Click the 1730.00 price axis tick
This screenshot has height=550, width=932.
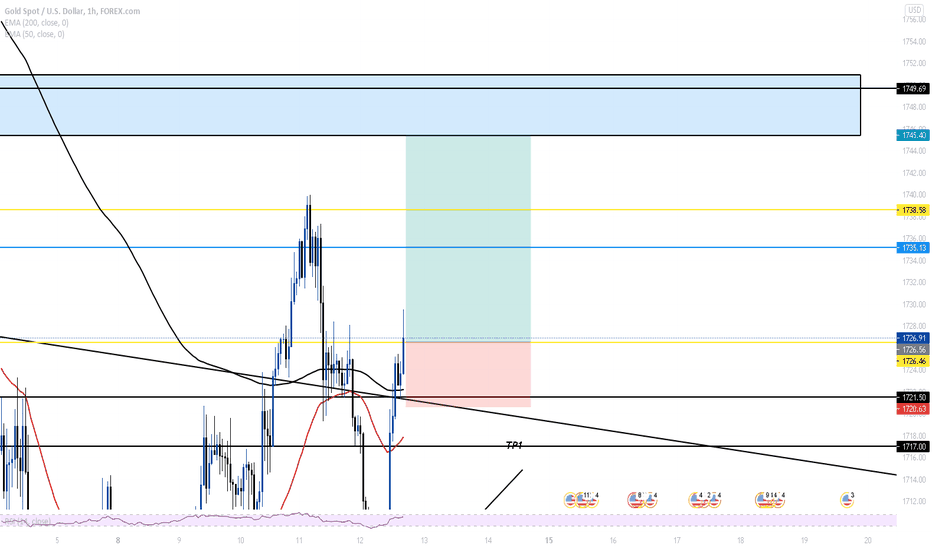pyautogui.click(x=914, y=304)
